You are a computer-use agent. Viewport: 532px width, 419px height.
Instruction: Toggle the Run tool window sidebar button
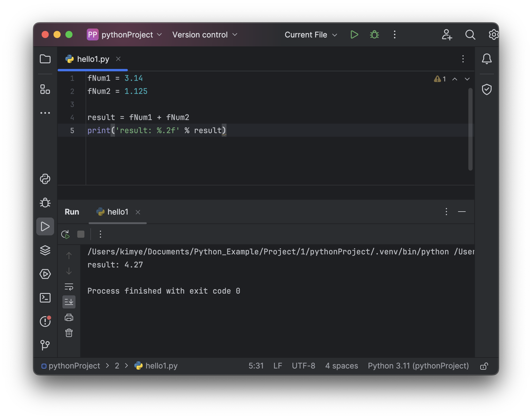pos(45,226)
